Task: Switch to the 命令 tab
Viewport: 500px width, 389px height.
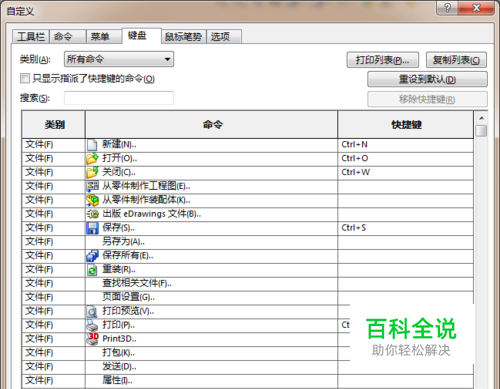Action: coord(68,36)
